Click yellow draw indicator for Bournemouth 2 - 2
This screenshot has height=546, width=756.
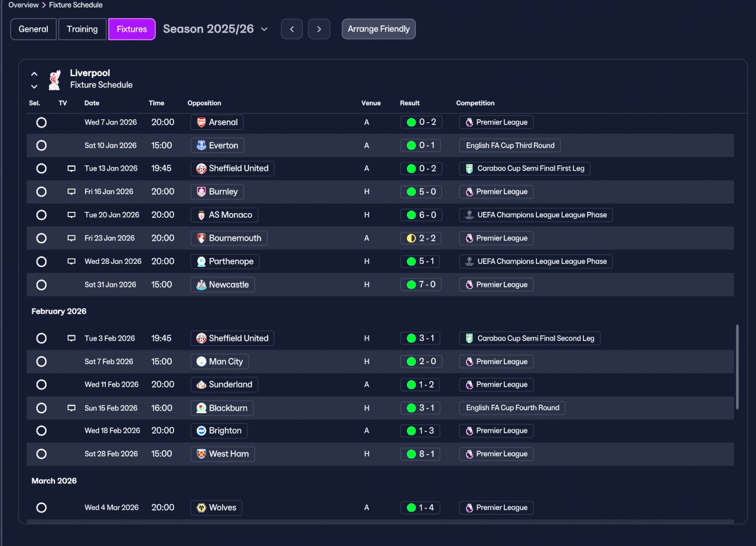(x=411, y=238)
